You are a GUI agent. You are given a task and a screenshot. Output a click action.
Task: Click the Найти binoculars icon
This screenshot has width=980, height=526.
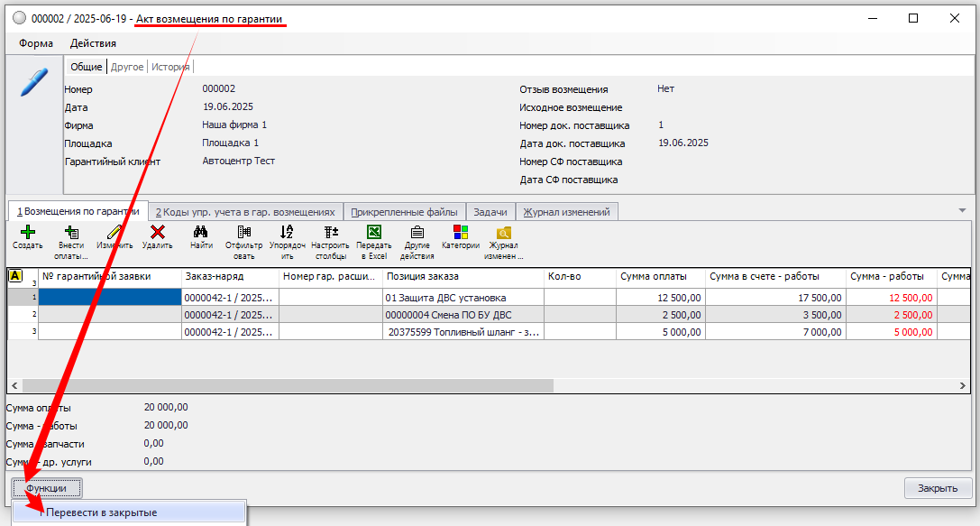coord(201,233)
